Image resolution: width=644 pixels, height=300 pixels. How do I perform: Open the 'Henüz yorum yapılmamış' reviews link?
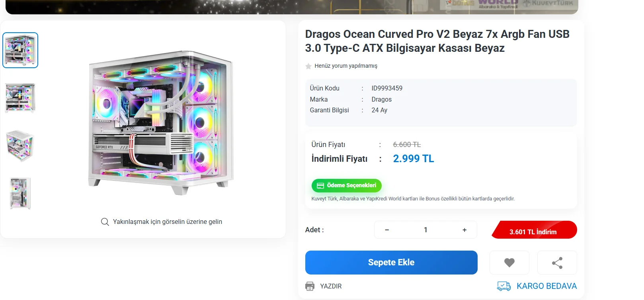click(345, 66)
